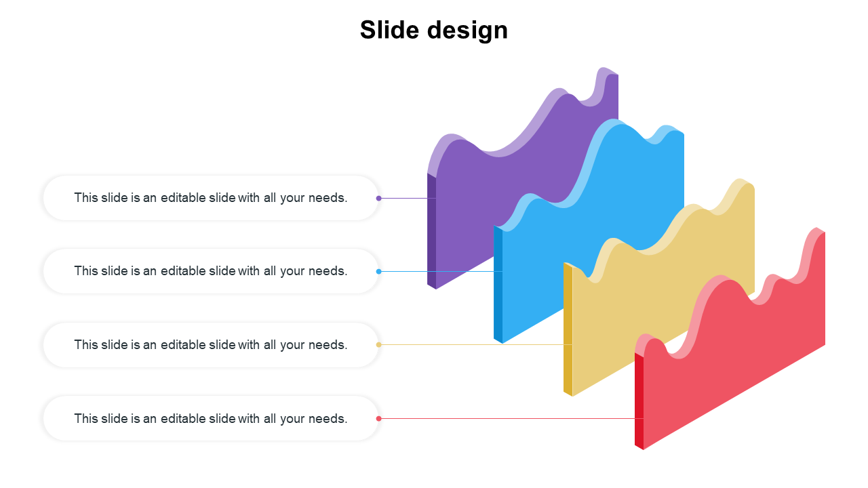Select the red connector dot
Screen dimensions: 868x488
point(379,418)
